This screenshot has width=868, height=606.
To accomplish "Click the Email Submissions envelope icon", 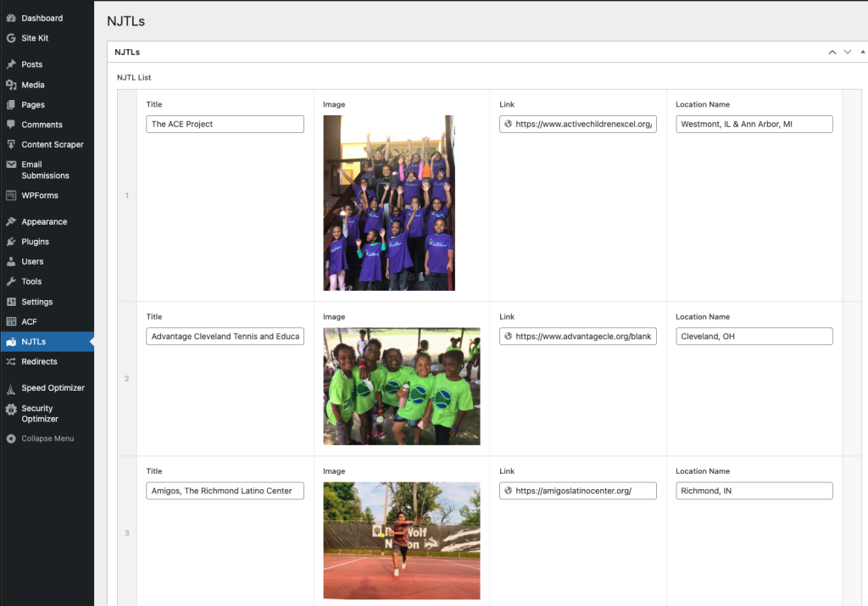I will (11, 164).
